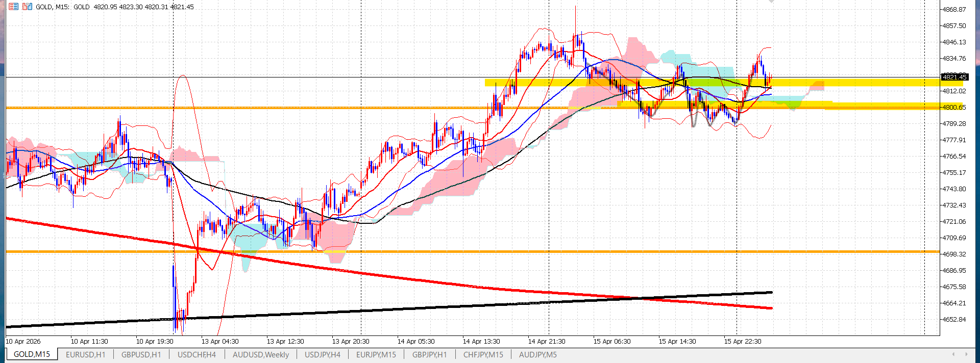The height and width of the screenshot is (363, 980).
Task: Switch to the GBPJPY,H1 tab
Action: tap(429, 355)
